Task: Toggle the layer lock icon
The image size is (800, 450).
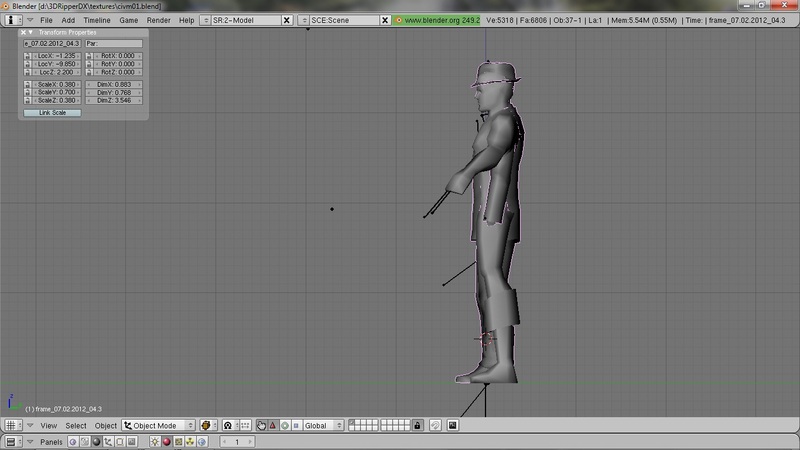Action: tap(417, 425)
